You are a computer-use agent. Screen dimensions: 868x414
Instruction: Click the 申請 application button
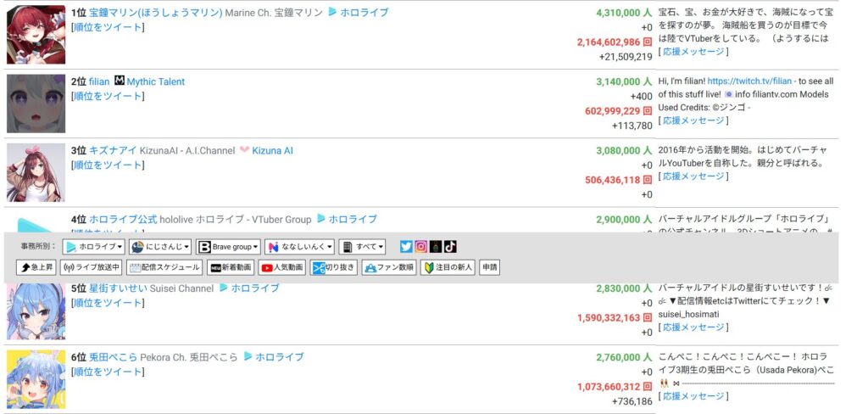click(x=489, y=267)
